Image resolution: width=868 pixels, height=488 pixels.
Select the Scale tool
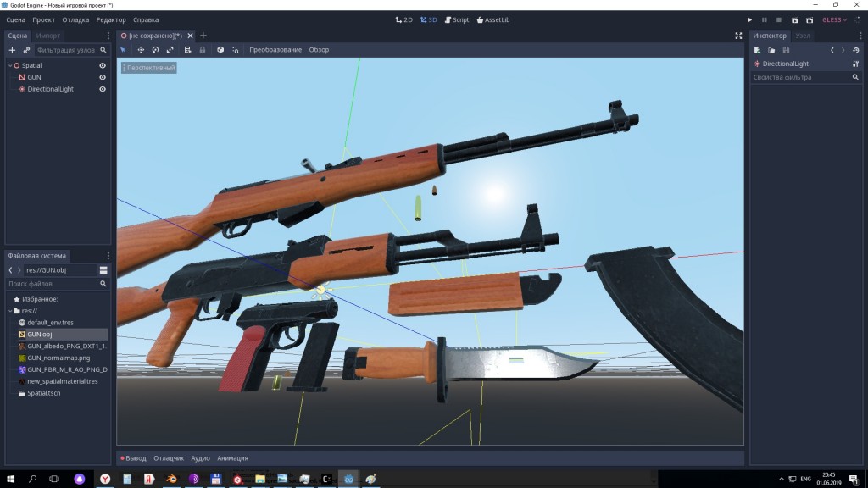pos(171,49)
